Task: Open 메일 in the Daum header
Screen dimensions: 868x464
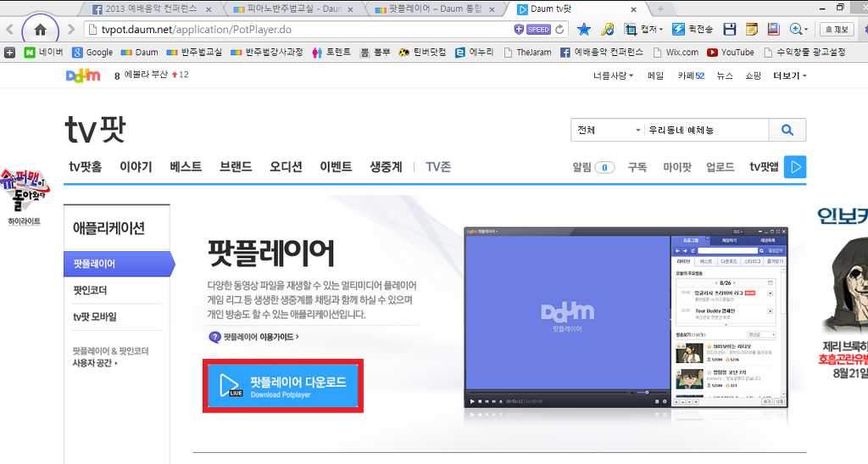Action: (x=655, y=75)
